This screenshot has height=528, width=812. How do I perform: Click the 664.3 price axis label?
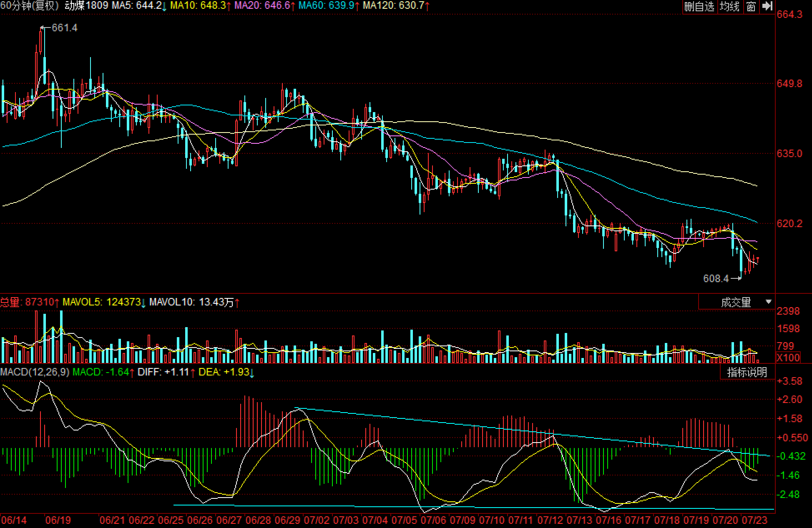[789, 15]
